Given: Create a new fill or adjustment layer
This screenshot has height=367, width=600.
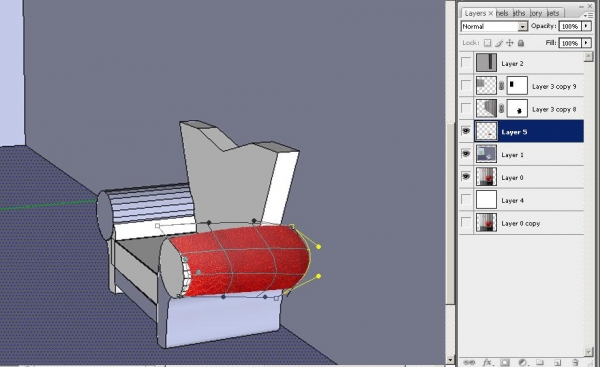Looking at the screenshot, I should tap(522, 362).
